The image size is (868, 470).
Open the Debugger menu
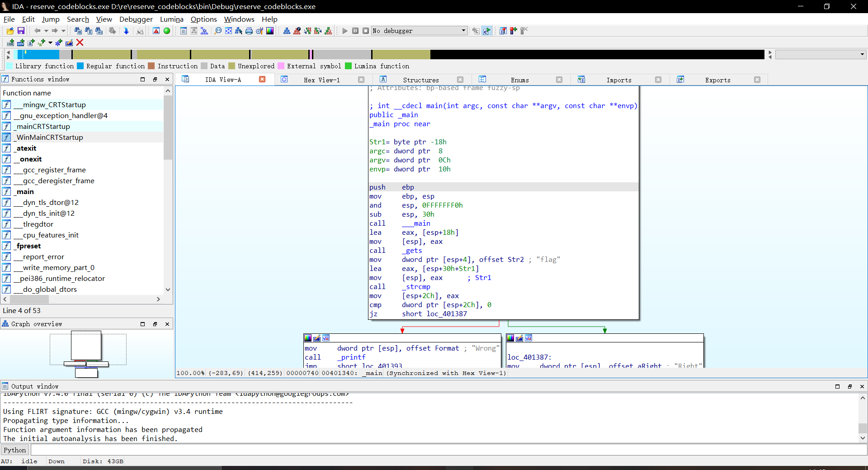click(136, 19)
